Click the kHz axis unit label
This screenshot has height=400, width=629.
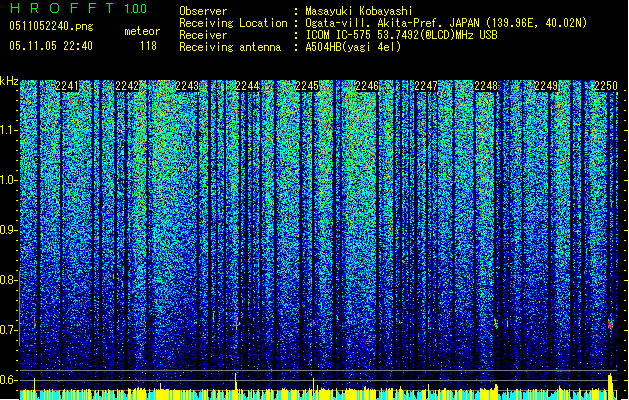pyautogui.click(x=9, y=81)
